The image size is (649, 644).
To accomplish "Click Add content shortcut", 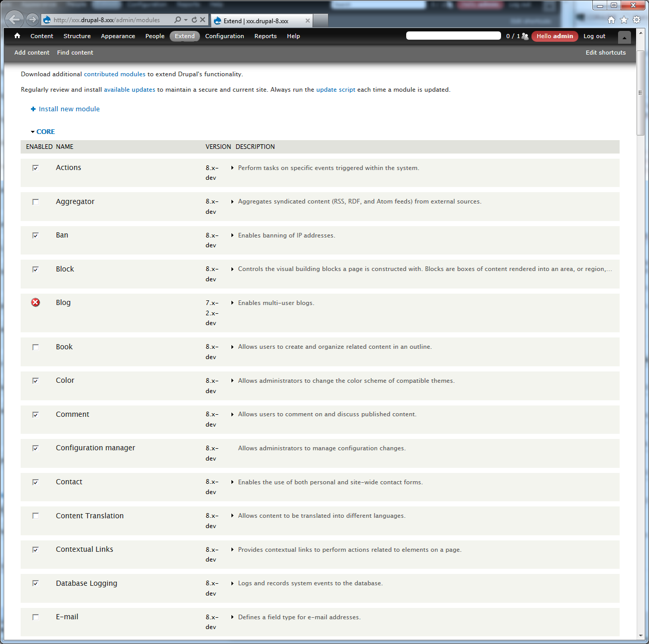I will [x=32, y=53].
